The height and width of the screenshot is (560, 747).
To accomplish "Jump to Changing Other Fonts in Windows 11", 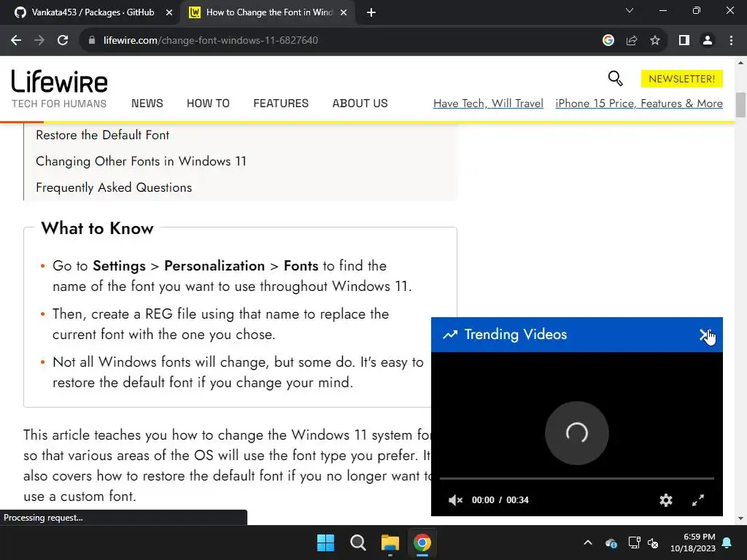I will pos(141,161).
